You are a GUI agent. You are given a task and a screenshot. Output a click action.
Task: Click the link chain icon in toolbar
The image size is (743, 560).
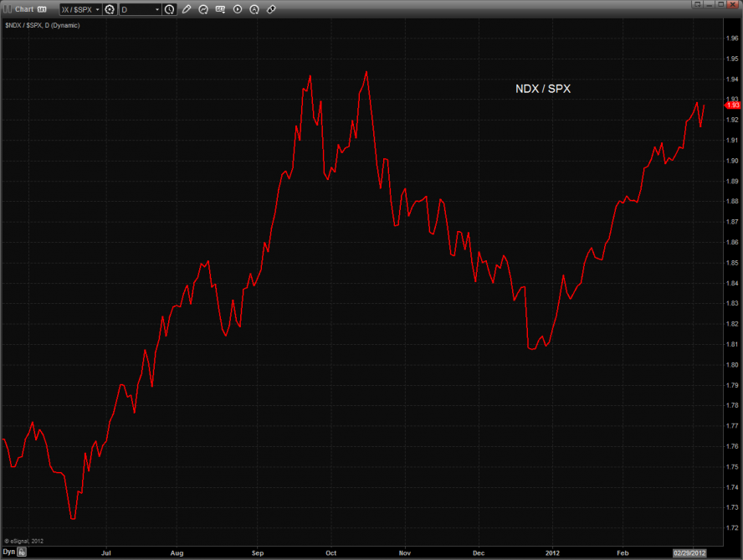[x=271, y=9]
